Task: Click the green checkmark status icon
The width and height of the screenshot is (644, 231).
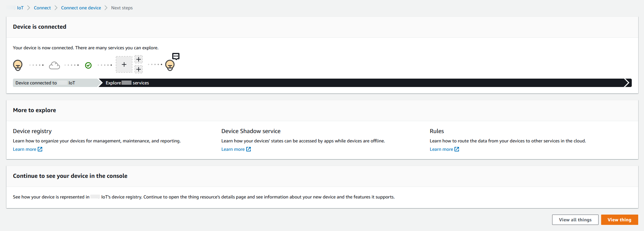Action: [88, 65]
